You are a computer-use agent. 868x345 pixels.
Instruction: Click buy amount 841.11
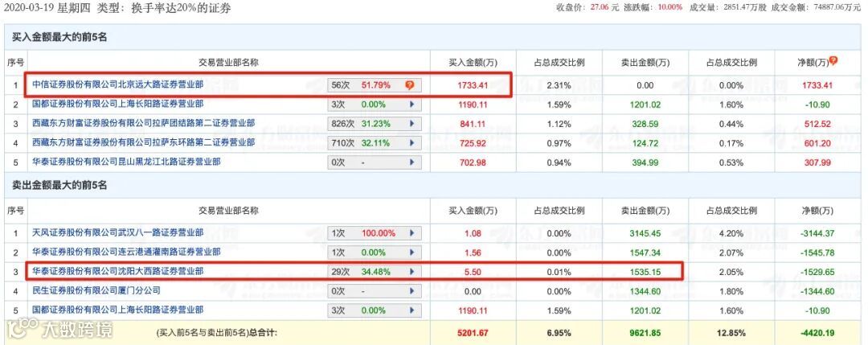(x=473, y=124)
